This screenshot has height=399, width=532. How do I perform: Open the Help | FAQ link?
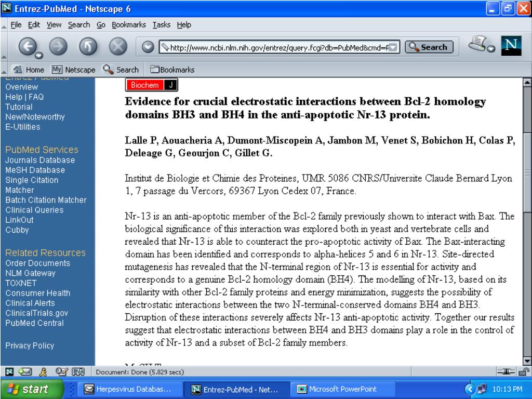pyautogui.click(x=24, y=97)
